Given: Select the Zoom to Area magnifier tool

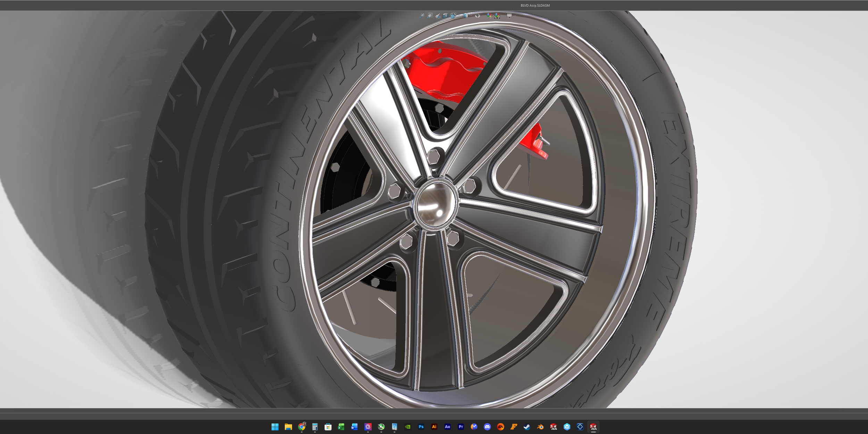Looking at the screenshot, I should [x=430, y=16].
